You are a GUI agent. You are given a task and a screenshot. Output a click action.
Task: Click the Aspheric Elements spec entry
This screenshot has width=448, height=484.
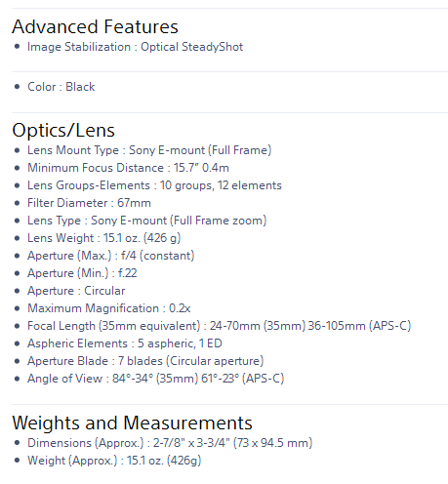click(x=125, y=343)
